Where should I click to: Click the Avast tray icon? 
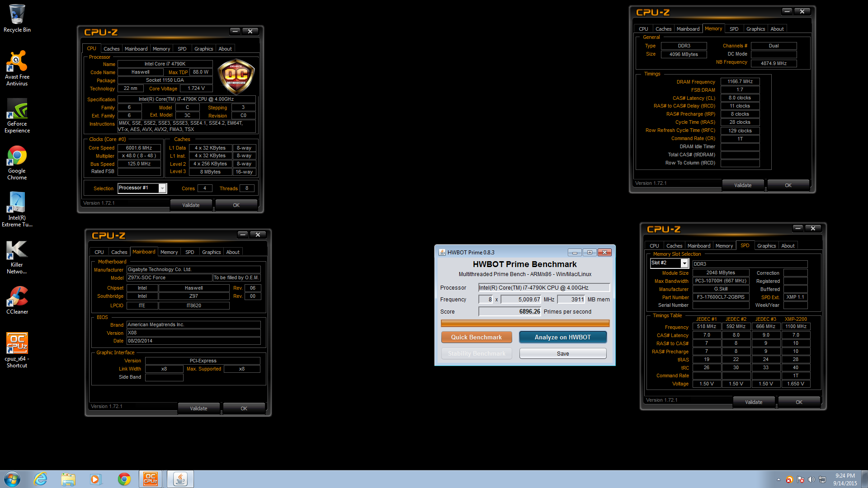pyautogui.click(x=789, y=480)
